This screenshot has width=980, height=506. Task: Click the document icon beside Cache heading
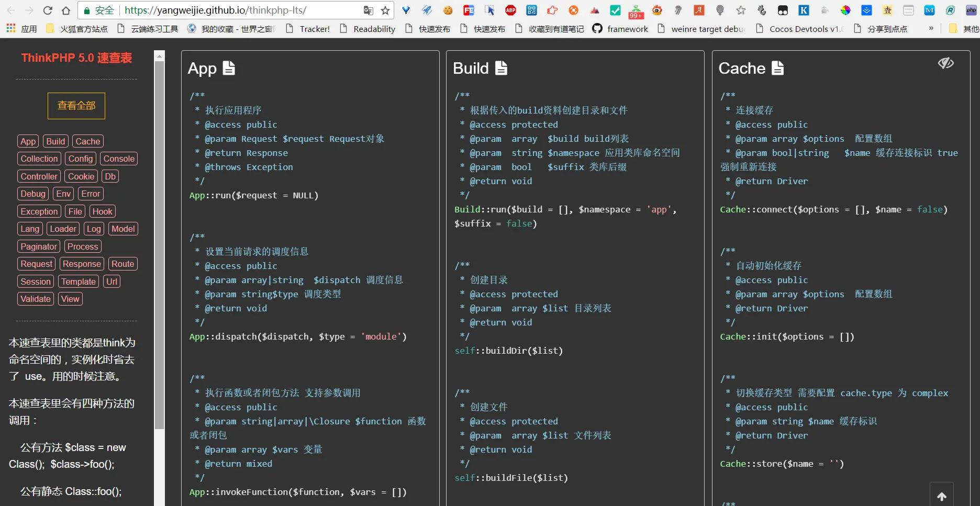(777, 68)
